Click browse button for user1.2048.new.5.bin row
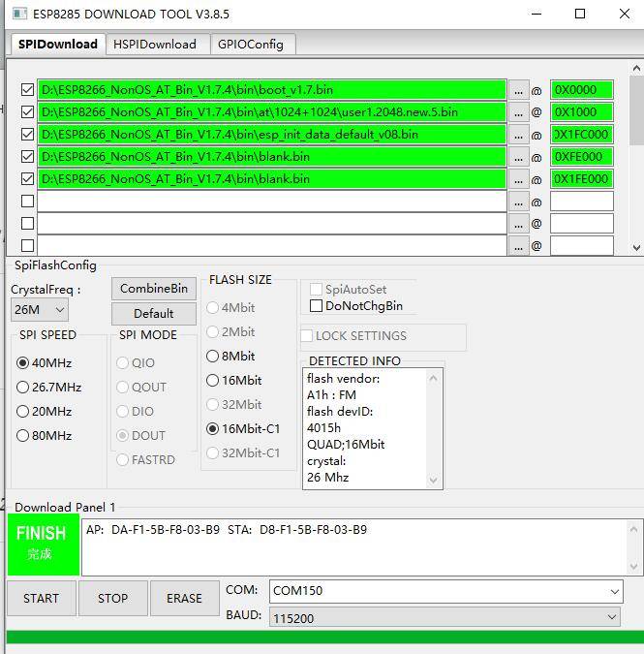Image resolution: width=644 pixels, height=654 pixels. coord(519,112)
